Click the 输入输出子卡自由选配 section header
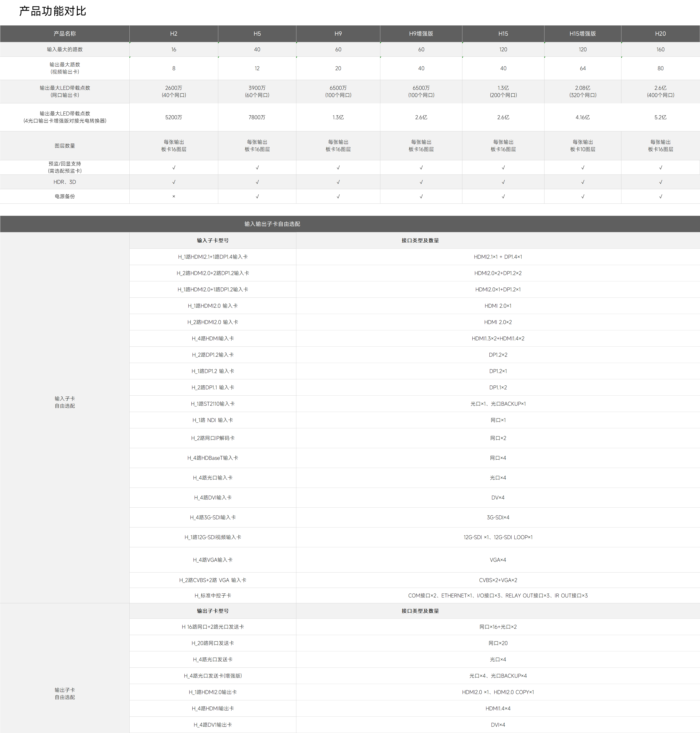700x733 pixels. pos(272,224)
